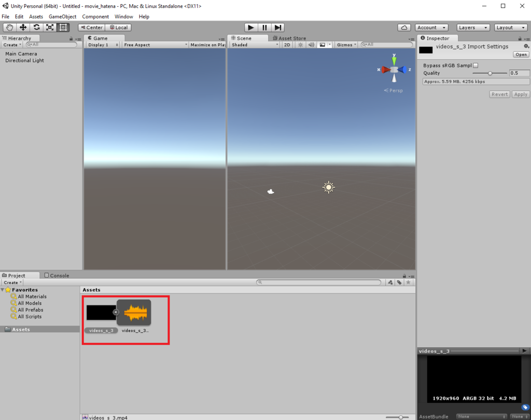Select the Rect transform tool
Screen dimensions: 531x420
pos(63,27)
